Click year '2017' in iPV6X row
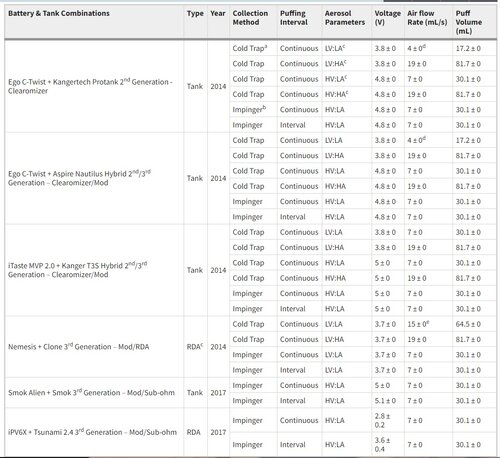The width and height of the screenshot is (500, 458). click(218, 432)
